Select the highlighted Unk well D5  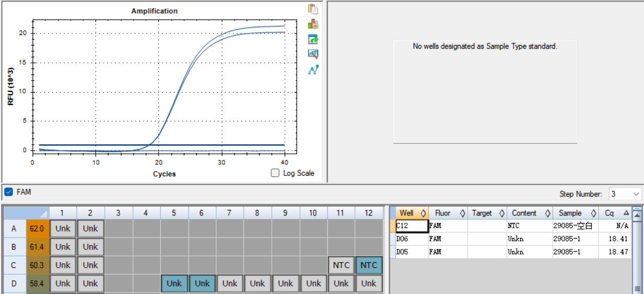(174, 284)
